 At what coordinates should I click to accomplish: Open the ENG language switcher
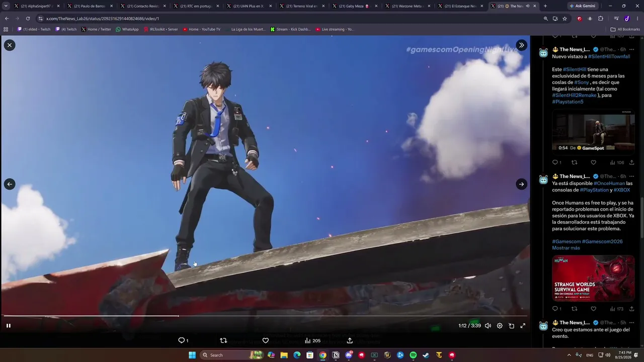589,355
